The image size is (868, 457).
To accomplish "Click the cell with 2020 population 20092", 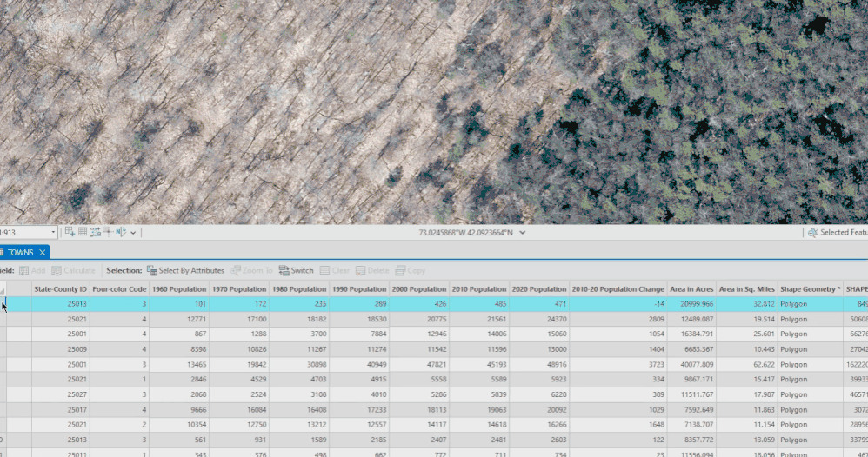I will 539,410.
